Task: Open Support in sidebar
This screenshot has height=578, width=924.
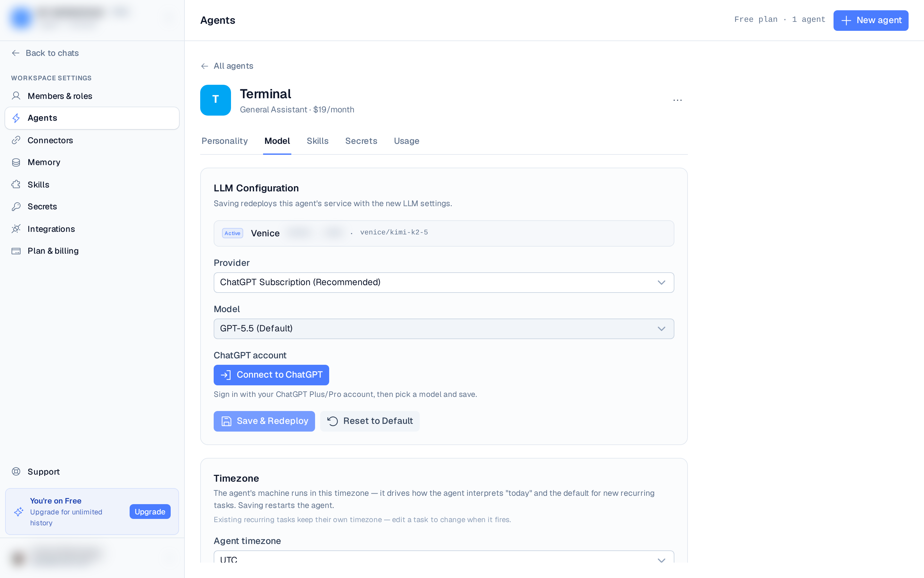Action: (x=92, y=472)
